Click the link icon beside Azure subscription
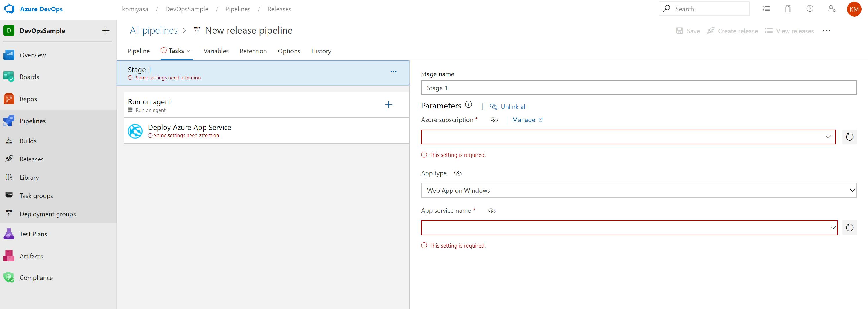 tap(494, 120)
